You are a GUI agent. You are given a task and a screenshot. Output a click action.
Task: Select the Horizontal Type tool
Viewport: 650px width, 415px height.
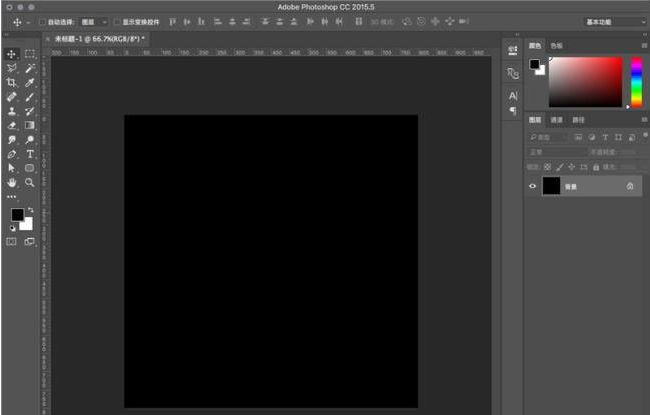[x=30, y=155]
